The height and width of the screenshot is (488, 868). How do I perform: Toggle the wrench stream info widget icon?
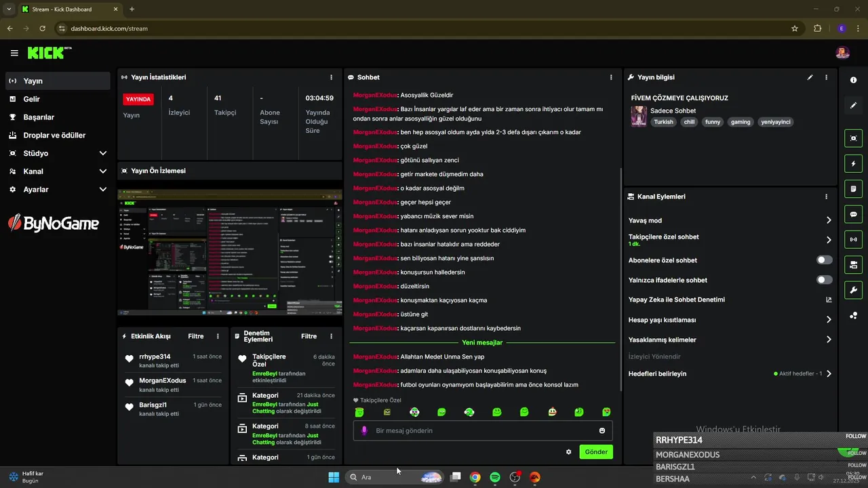coord(853,290)
